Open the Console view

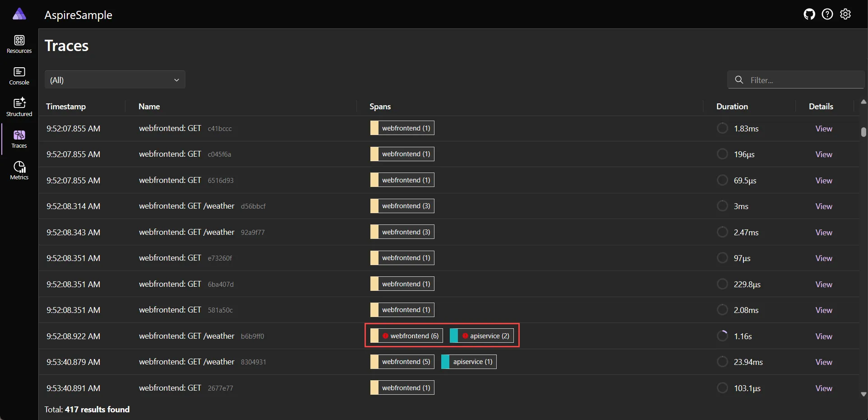pyautogui.click(x=19, y=75)
